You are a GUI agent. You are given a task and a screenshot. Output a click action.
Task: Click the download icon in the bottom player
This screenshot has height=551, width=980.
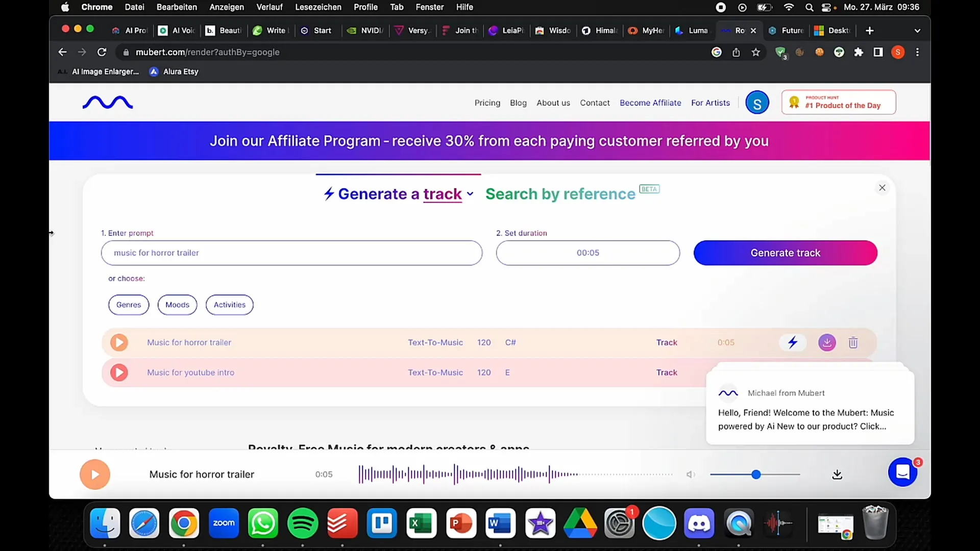tap(837, 474)
